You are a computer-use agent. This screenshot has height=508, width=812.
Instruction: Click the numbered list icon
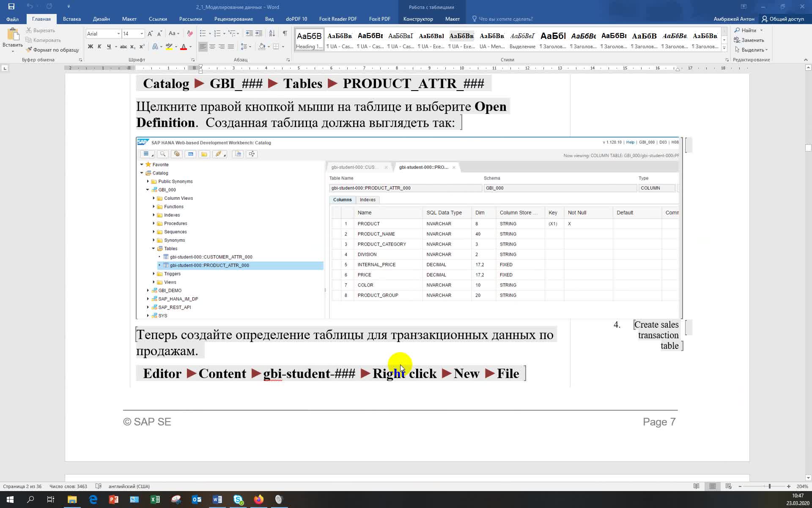(217, 33)
